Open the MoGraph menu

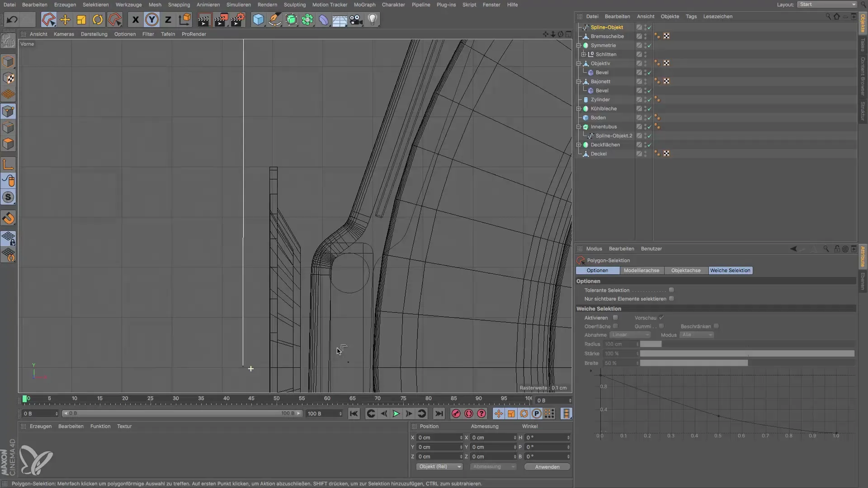point(364,5)
